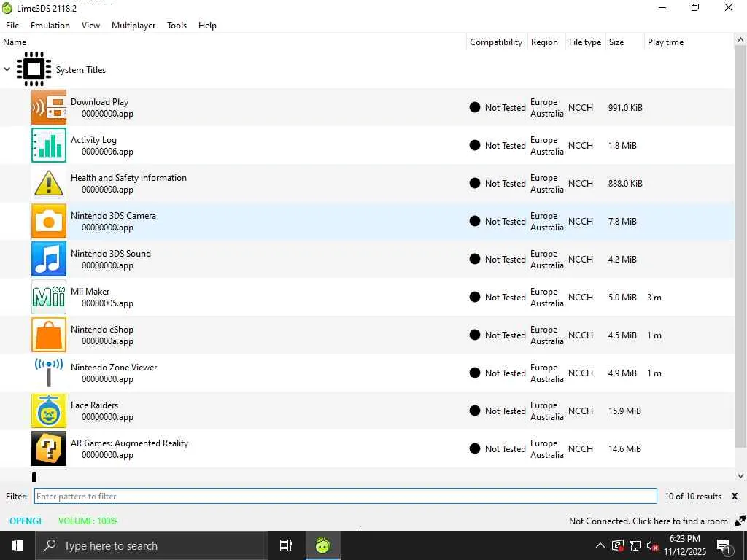Screen dimensions: 747x560
Task: Click the Nintendo eShop bag icon
Action: pos(49,335)
